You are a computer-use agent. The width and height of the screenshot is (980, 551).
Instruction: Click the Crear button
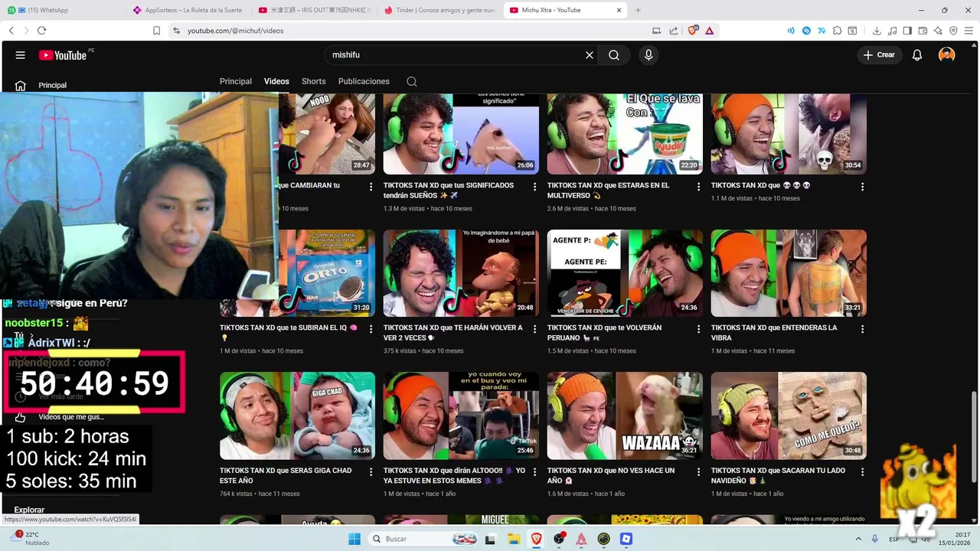pos(879,55)
